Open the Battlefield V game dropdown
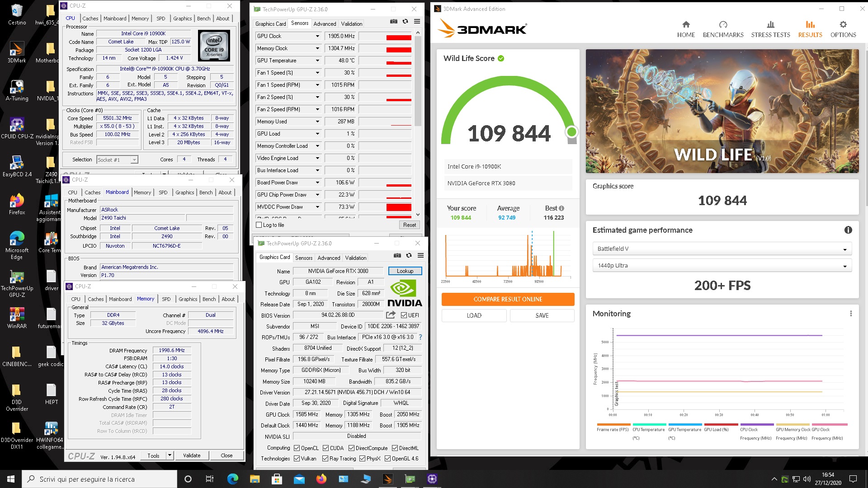The height and width of the screenshot is (488, 868). 722,249
